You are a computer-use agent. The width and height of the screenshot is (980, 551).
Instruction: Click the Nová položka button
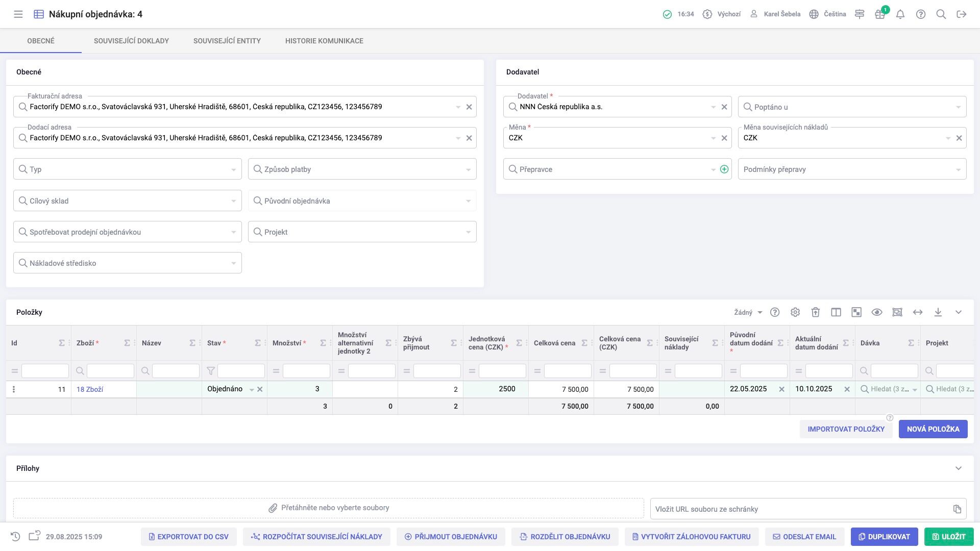tap(933, 429)
